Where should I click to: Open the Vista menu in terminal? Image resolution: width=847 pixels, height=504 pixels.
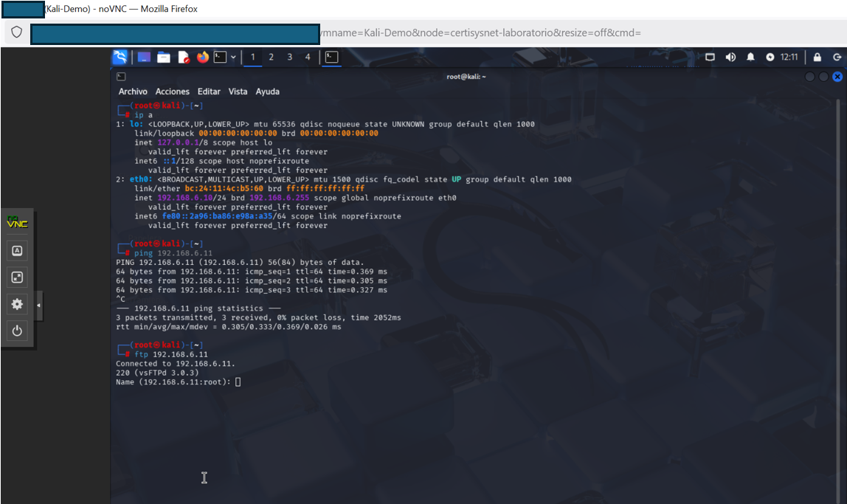tap(238, 92)
